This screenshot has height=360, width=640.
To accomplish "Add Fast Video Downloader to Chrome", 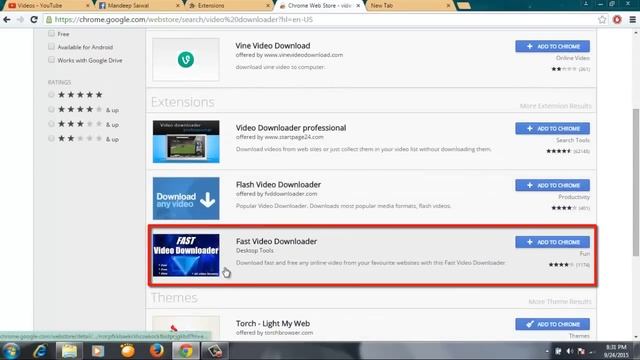I will pos(552,242).
